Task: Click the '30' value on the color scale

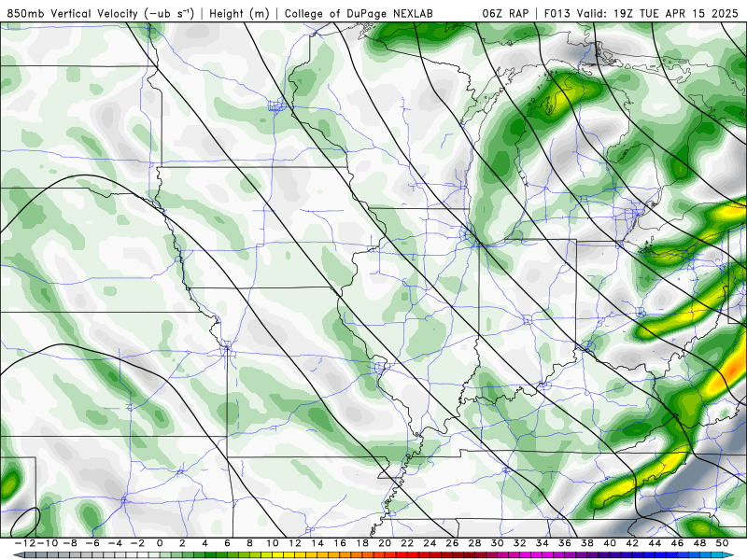Action: point(497,543)
